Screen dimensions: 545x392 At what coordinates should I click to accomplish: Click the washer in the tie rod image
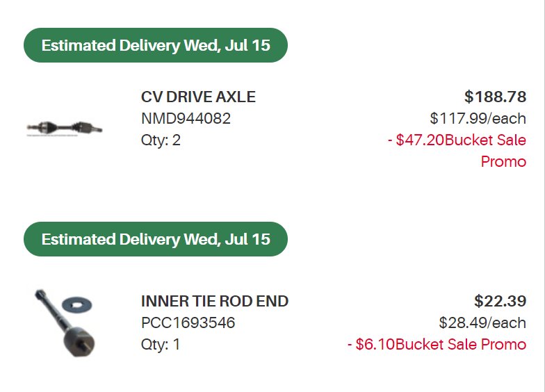point(76,304)
